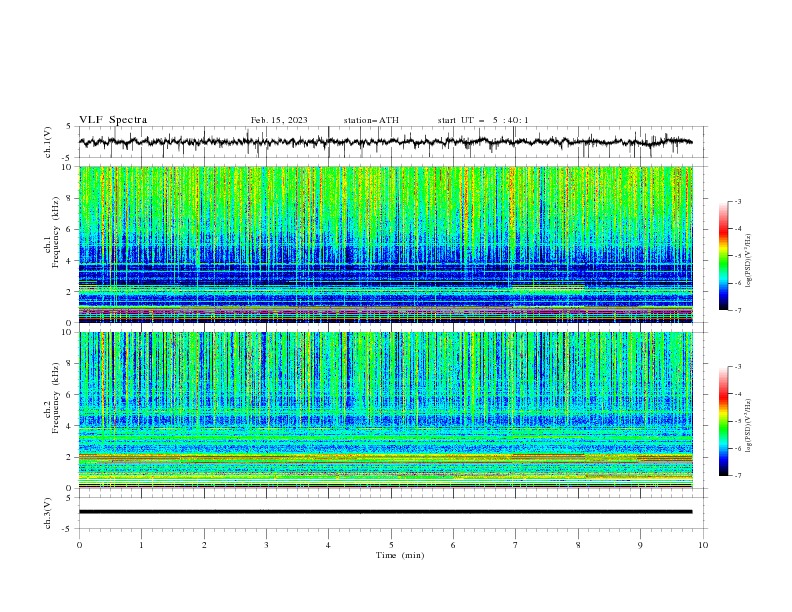Screen dimensions: 792x612
Task: Click the '-3' label on the upper color scale
Action: click(737, 201)
